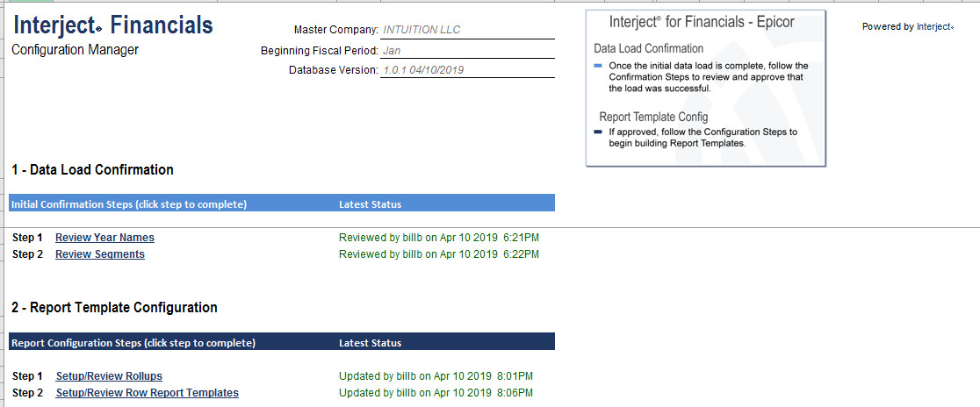Follow the Powered by Interject link
The image size is (980, 407).
pyautogui.click(x=934, y=27)
